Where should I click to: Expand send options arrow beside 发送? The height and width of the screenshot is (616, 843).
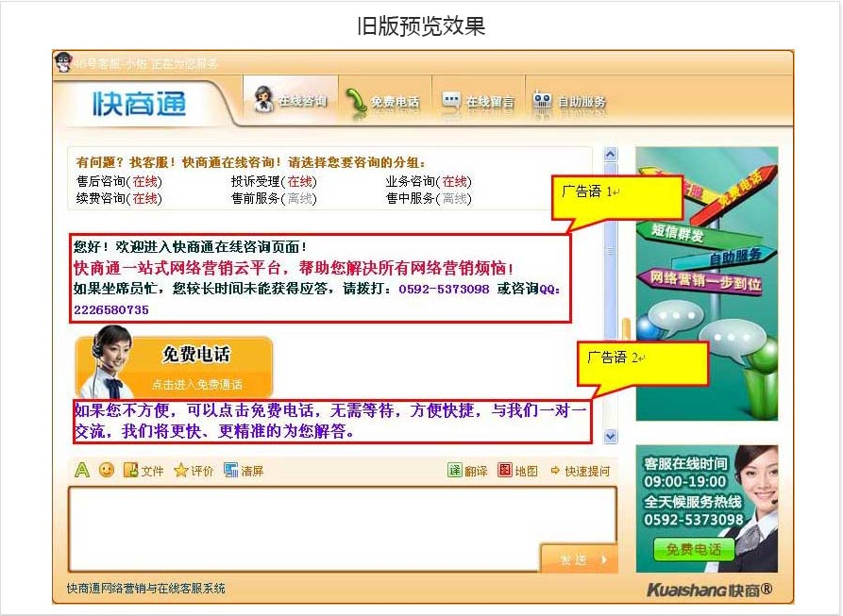pos(605,559)
